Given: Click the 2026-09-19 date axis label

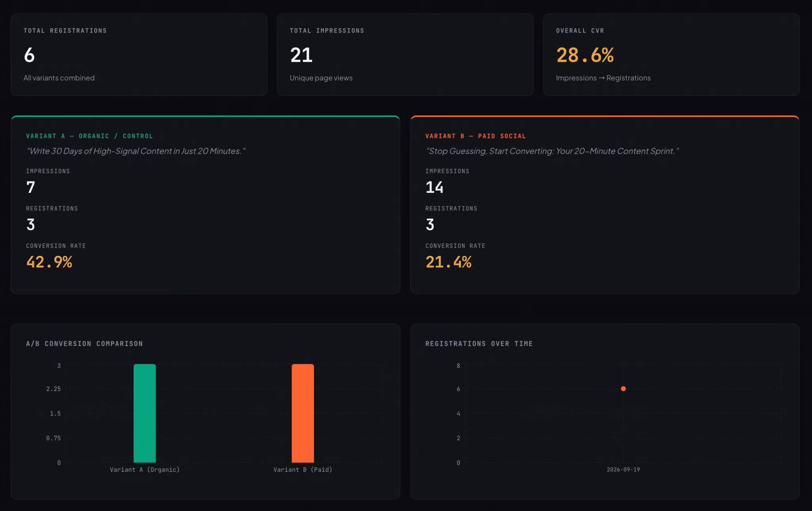Looking at the screenshot, I should click(x=623, y=469).
